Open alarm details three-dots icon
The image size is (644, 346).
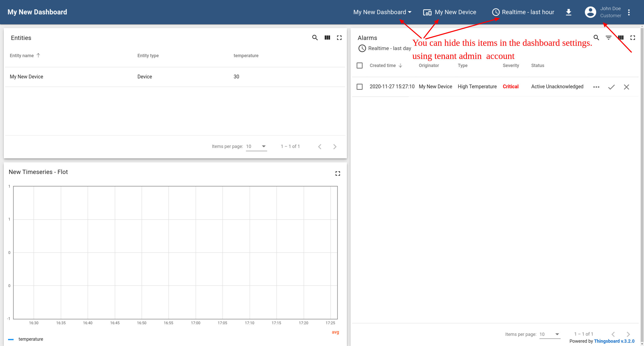pos(596,87)
